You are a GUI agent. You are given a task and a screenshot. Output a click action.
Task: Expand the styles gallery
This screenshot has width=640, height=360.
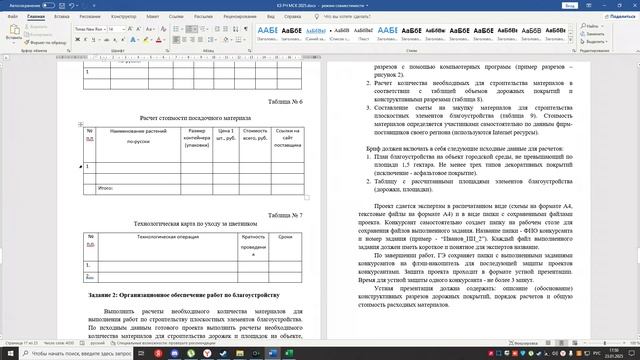pyautogui.click(x=571, y=40)
